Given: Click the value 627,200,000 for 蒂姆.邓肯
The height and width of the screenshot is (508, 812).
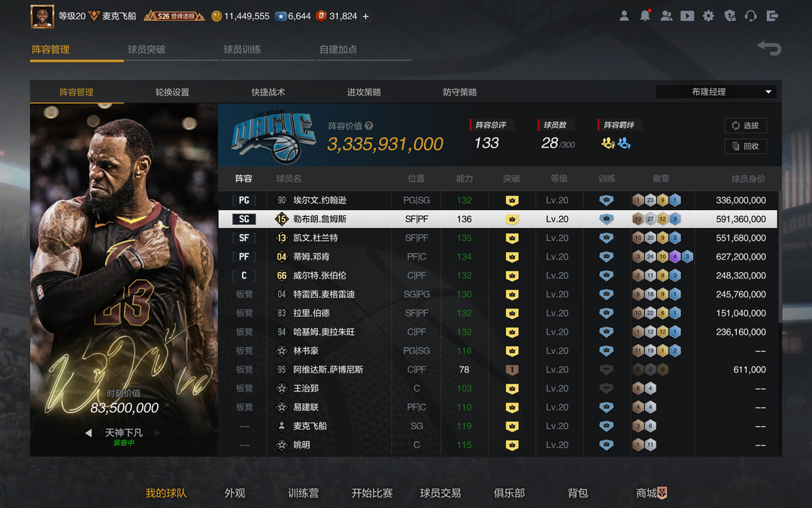Looking at the screenshot, I should click(x=741, y=257).
